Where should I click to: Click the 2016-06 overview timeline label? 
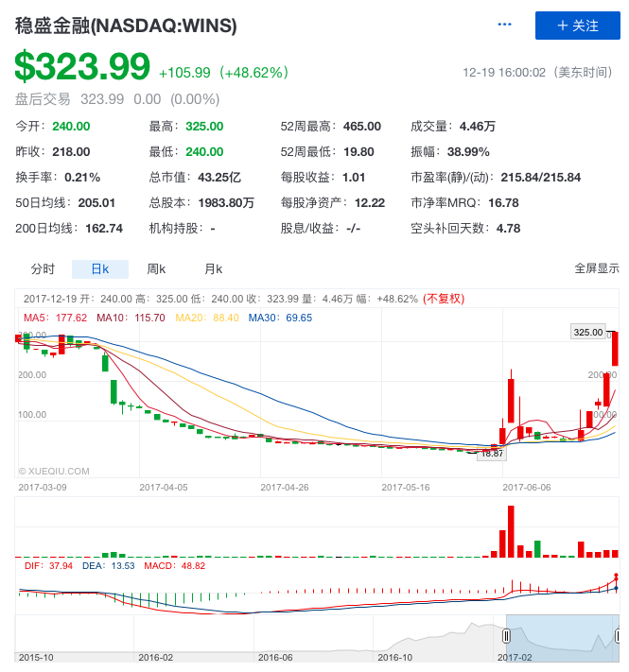point(275,658)
